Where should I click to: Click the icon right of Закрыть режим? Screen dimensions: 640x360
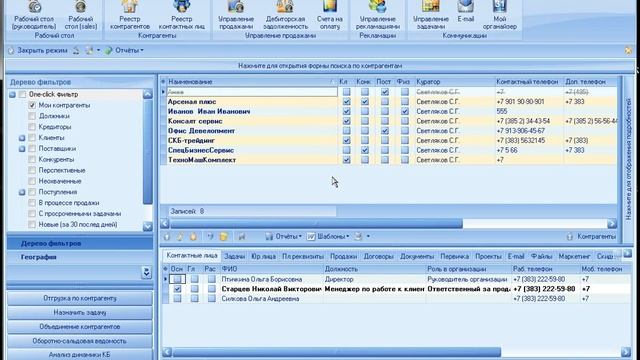pyautogui.click(x=76, y=51)
